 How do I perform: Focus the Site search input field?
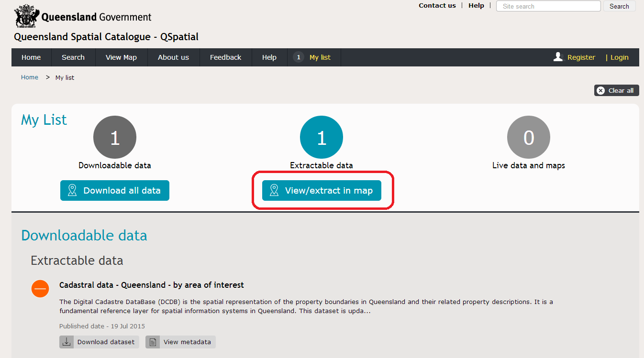[x=548, y=6]
